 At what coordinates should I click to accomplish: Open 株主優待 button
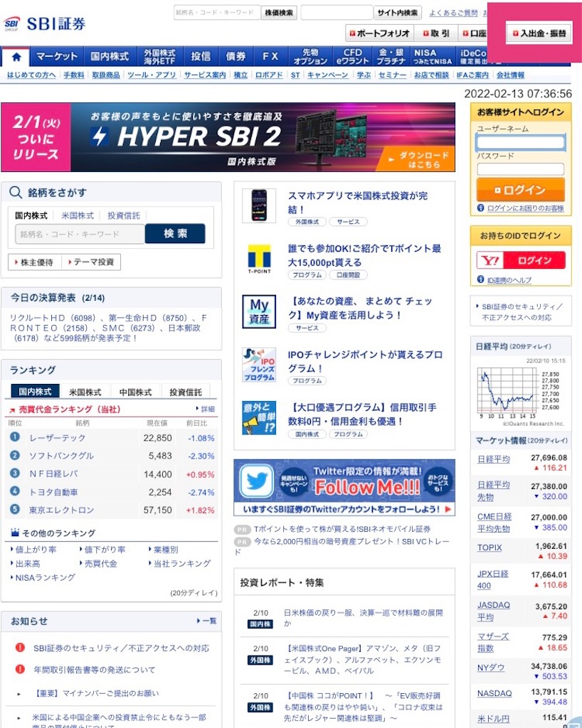[34, 262]
